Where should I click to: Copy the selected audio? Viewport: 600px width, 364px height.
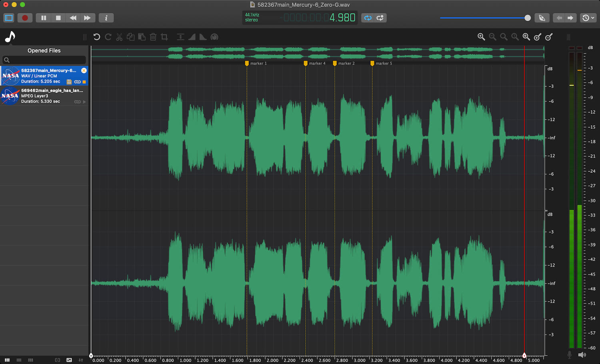coord(130,37)
